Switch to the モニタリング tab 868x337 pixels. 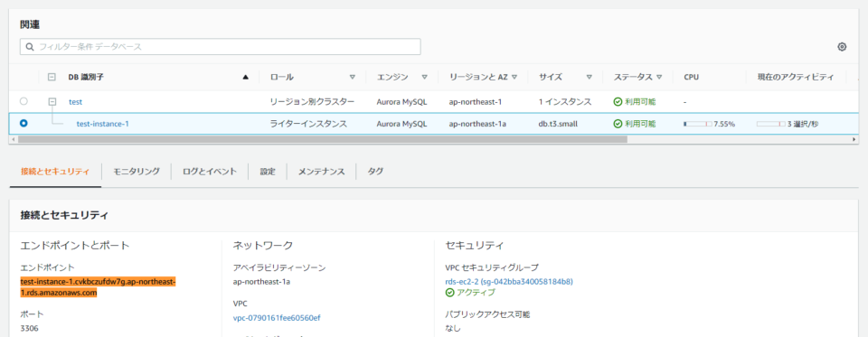[x=137, y=172]
